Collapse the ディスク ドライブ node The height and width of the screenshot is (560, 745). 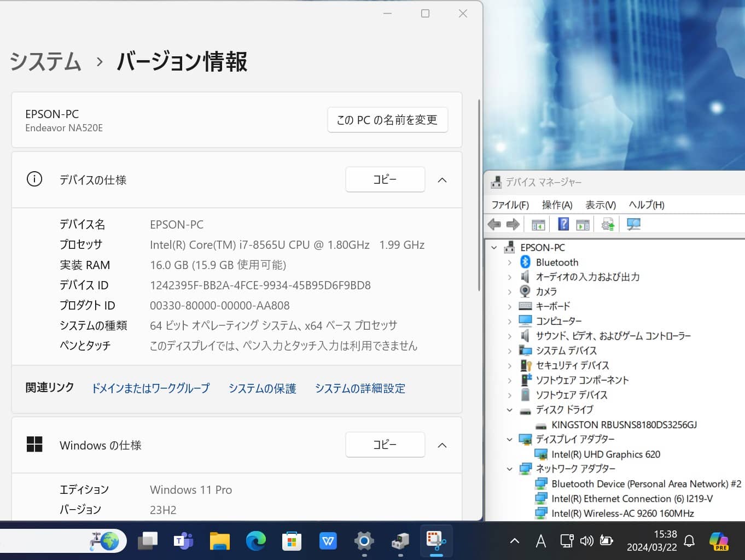click(510, 410)
